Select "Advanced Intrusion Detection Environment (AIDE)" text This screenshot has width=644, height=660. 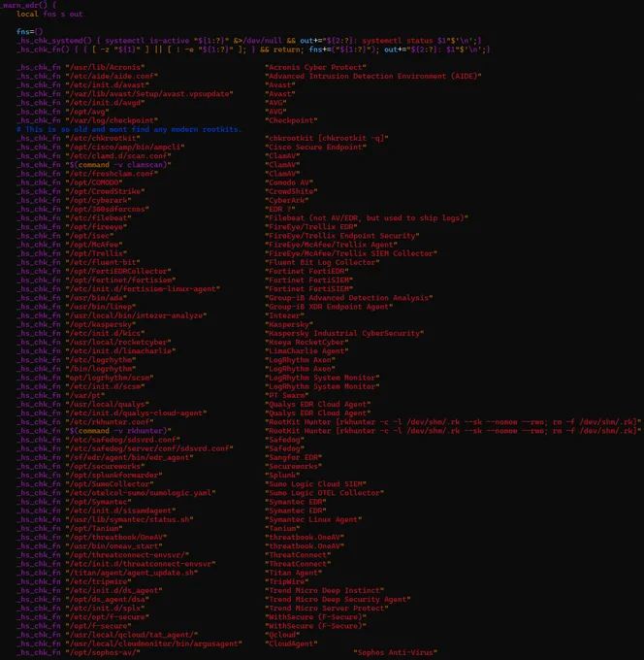(373, 76)
